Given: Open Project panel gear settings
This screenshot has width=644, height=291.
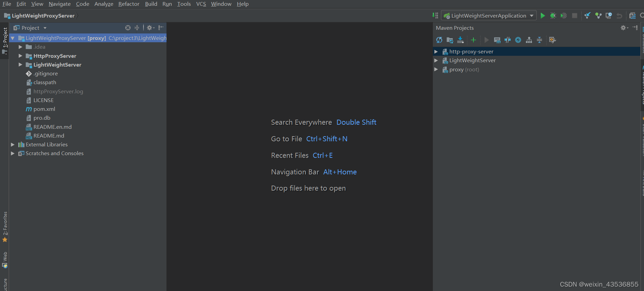Looking at the screenshot, I should click(151, 28).
